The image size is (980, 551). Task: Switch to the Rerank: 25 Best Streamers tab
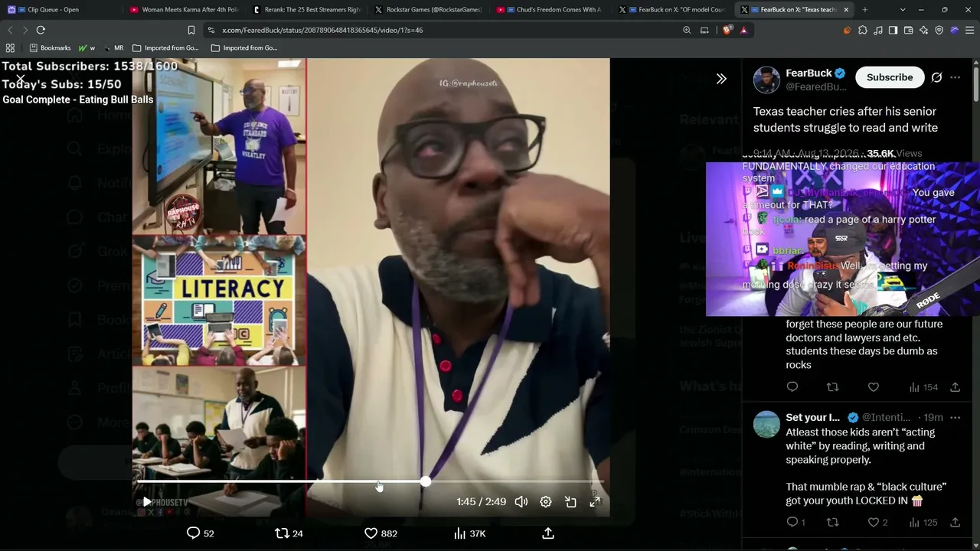(306, 10)
